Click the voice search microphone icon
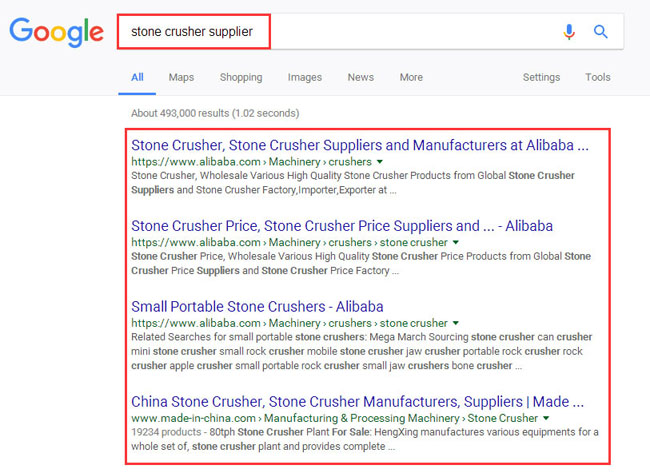 coord(569,32)
